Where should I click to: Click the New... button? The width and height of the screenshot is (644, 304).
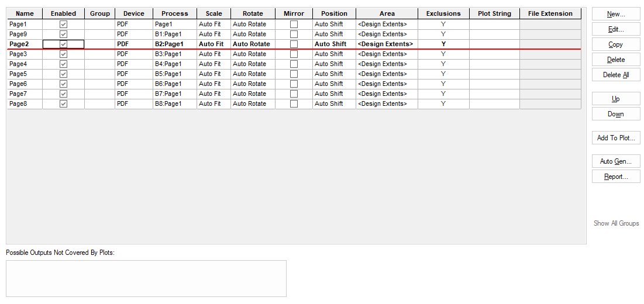click(x=616, y=14)
